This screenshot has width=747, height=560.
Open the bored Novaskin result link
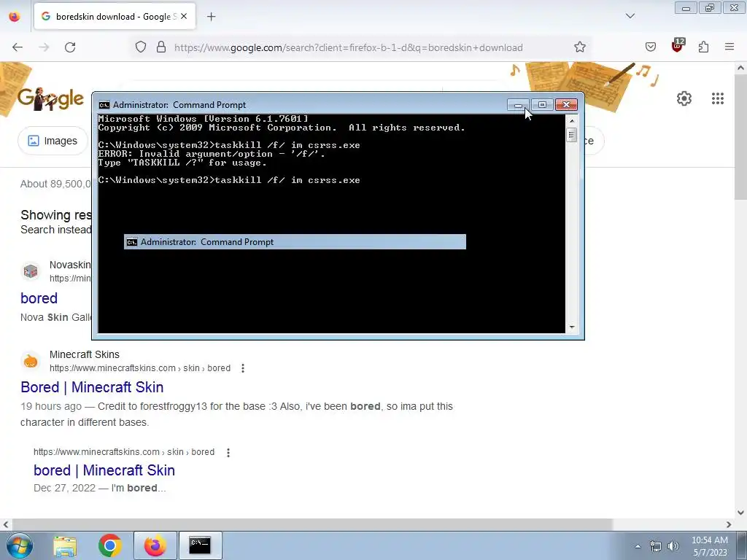[x=39, y=298]
